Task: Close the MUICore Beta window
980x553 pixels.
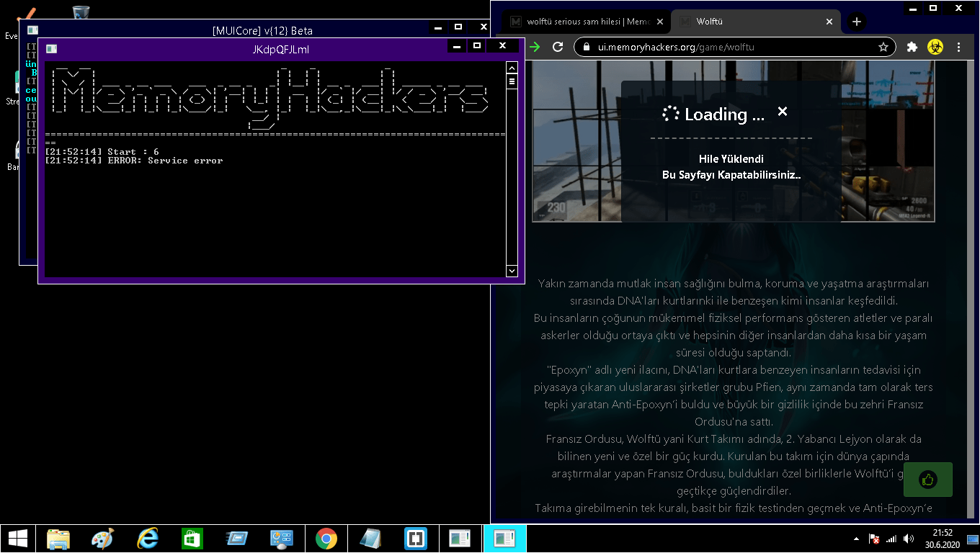Action: click(x=483, y=27)
